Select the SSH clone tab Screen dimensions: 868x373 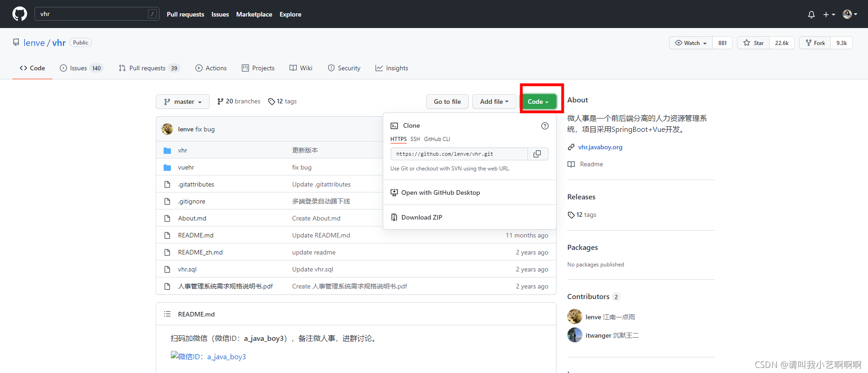(415, 139)
